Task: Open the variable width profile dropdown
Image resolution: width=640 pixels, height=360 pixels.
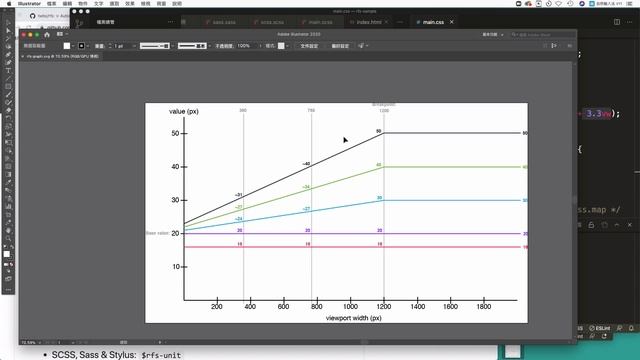Action: click(173, 46)
